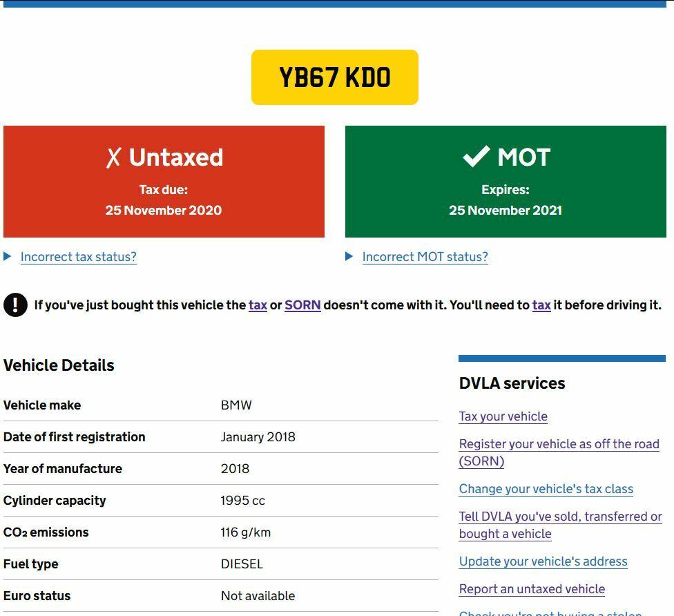The image size is (674, 616).
Task: Expand the 'Incorrect MOT status?' disclosure triangle
Action: click(349, 256)
